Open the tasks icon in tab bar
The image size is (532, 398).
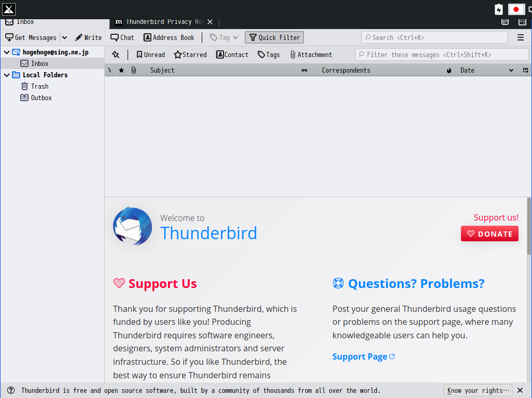522,22
